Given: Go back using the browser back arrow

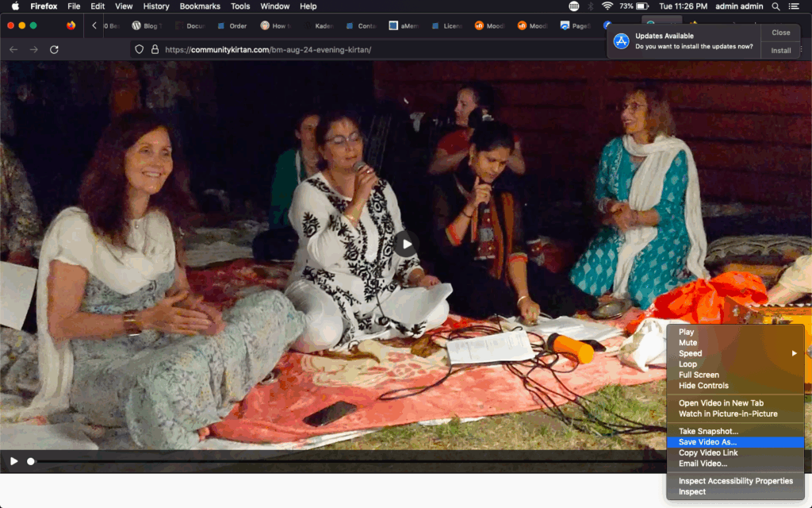Looking at the screenshot, I should click(x=13, y=49).
